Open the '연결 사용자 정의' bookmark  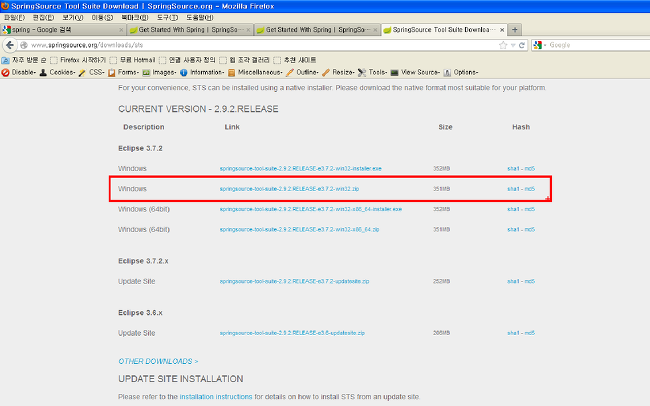click(x=187, y=60)
